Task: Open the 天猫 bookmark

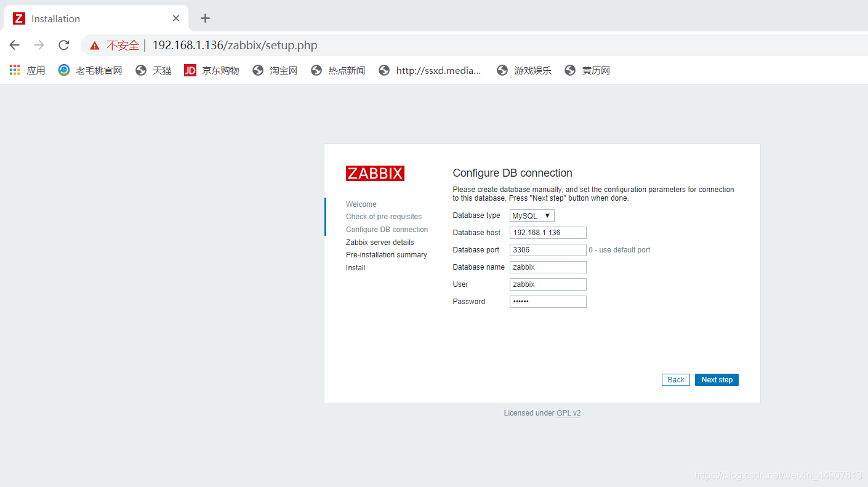Action: click(154, 71)
